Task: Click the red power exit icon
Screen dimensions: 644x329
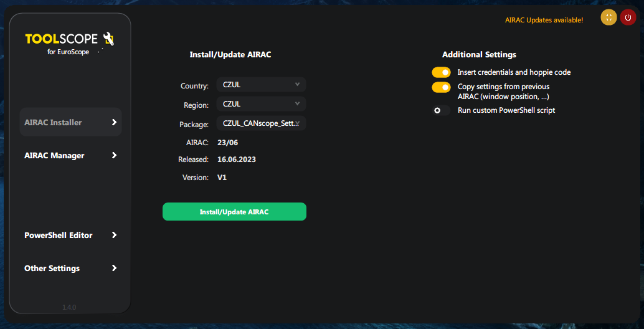Action: [628, 17]
